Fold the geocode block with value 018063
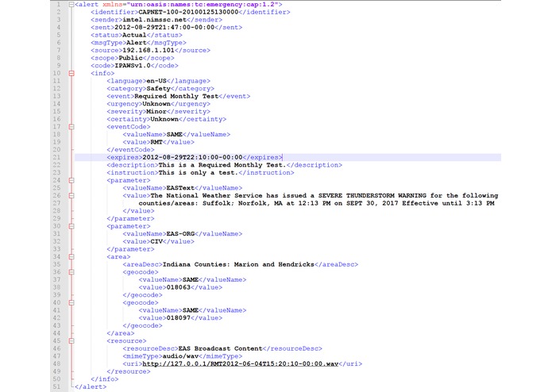Screen dimensions: 552x392 click(71, 272)
